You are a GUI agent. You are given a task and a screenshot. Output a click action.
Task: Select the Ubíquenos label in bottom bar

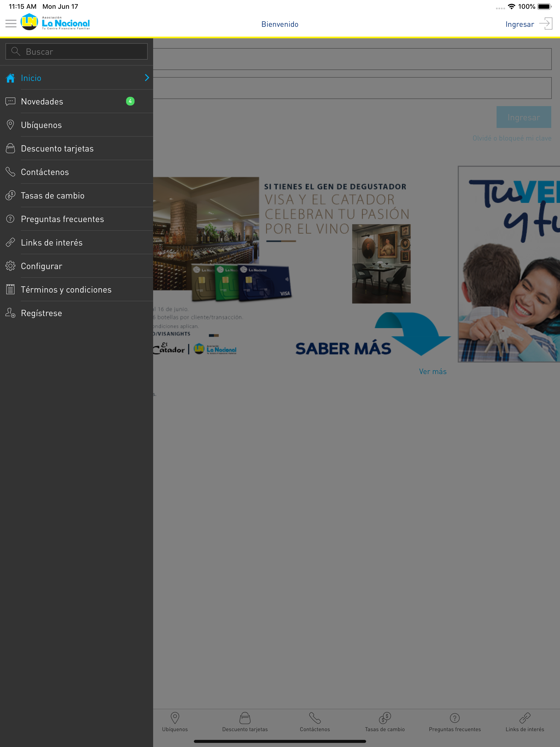pyautogui.click(x=175, y=729)
